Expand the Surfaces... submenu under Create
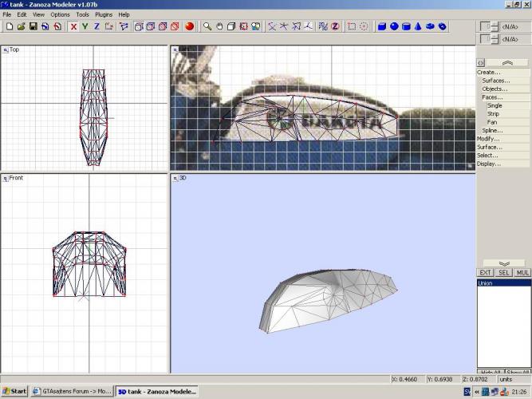The image size is (532, 399). pyautogui.click(x=495, y=81)
